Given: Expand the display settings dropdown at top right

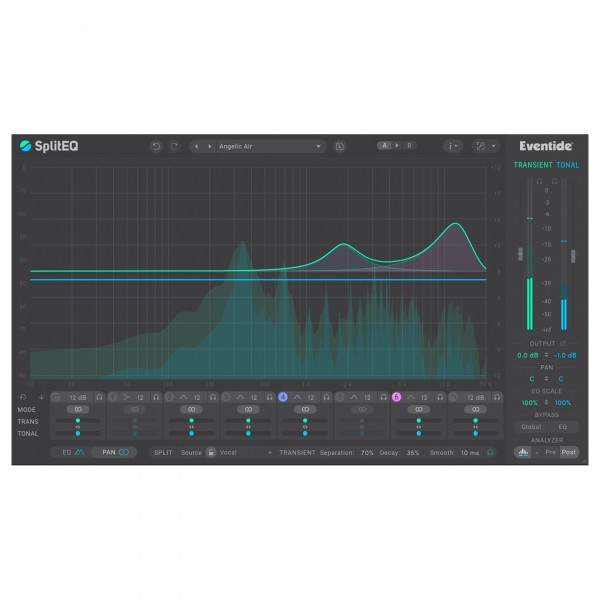Looking at the screenshot, I should click(x=484, y=146).
